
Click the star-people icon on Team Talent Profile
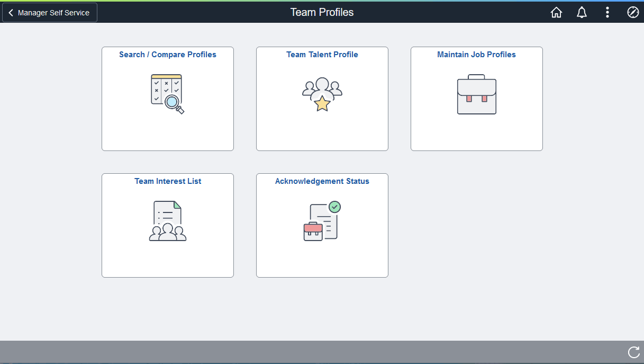322,94
